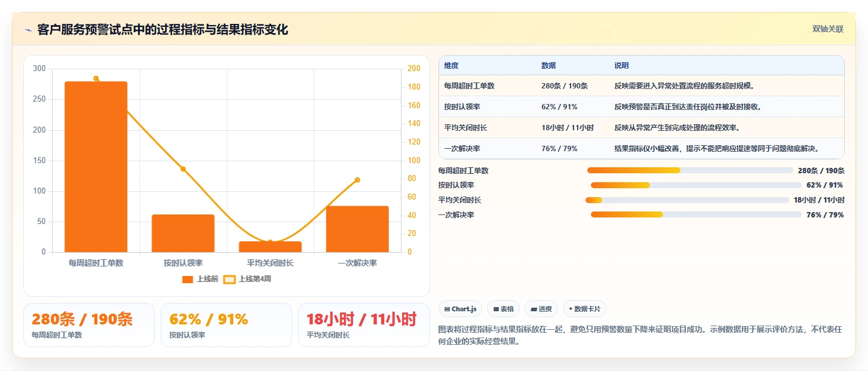
Task: Click the table cell 62% / 91%
Action: pyautogui.click(x=559, y=107)
